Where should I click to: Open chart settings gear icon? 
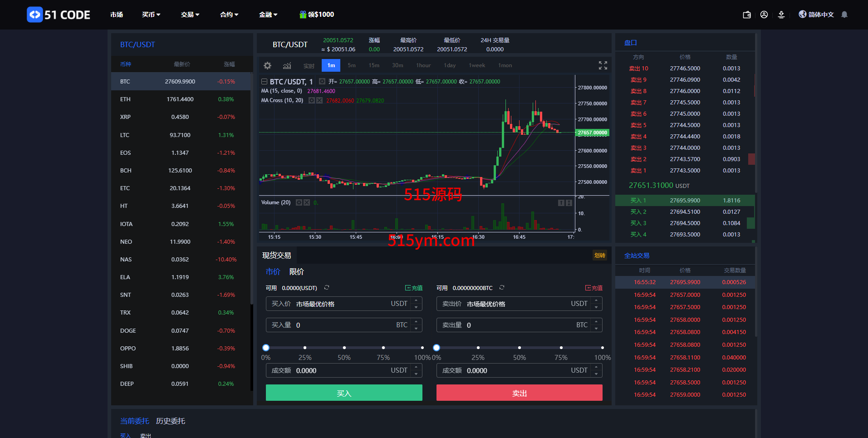[267, 66]
